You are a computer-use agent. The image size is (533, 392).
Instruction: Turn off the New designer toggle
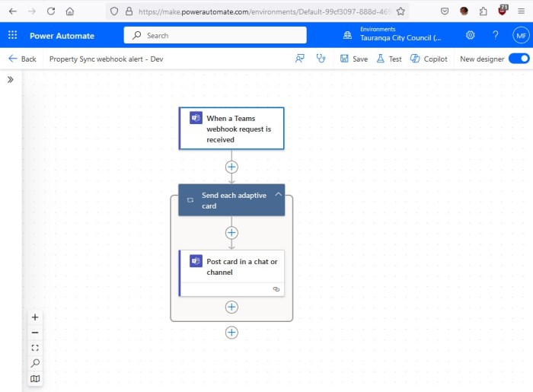tap(519, 59)
